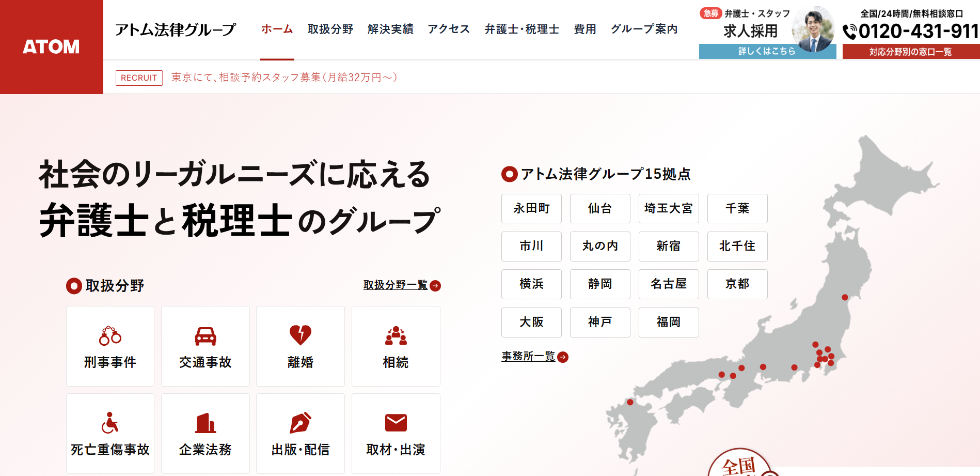Click the 急募 red badge
This screenshot has height=476, width=980.
(x=710, y=13)
